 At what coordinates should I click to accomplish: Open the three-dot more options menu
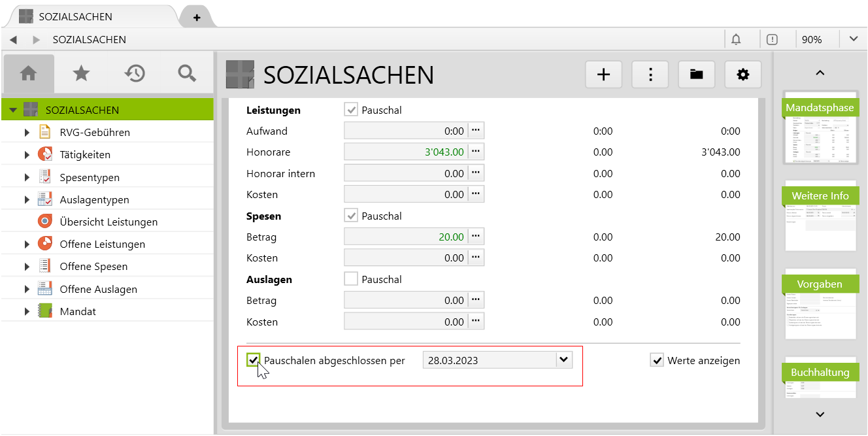[650, 75]
